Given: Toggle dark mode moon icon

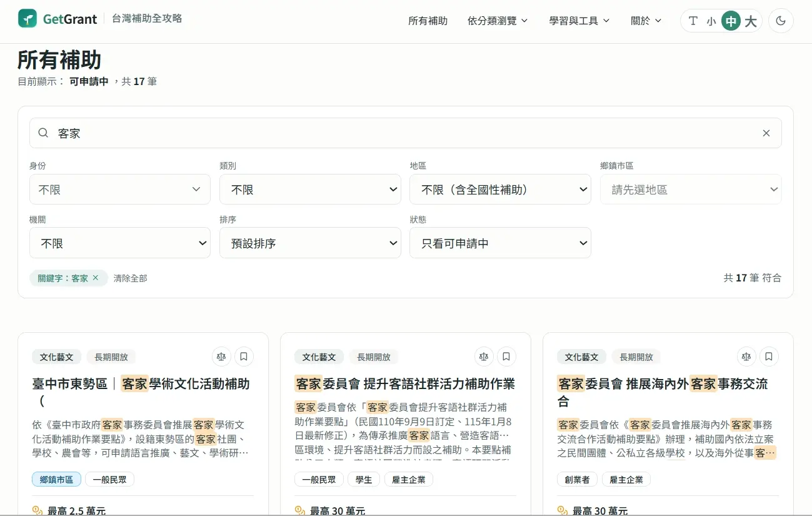Looking at the screenshot, I should 781,21.
